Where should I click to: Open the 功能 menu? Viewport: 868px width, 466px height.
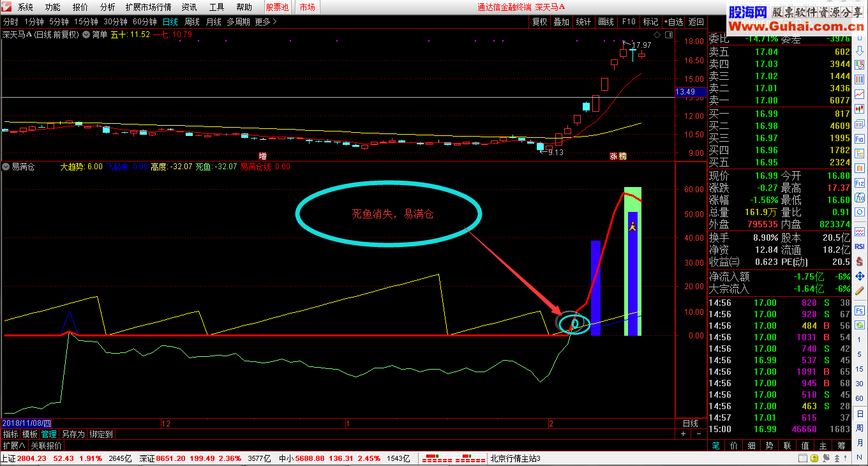(x=53, y=7)
